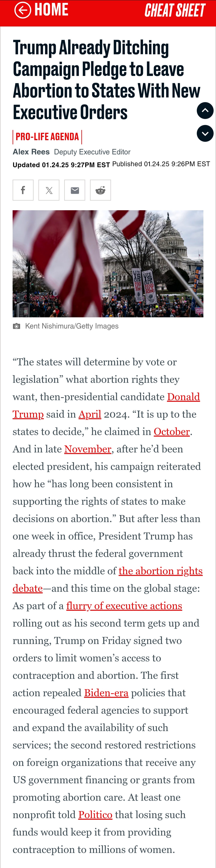Share the article on Facebook
Image resolution: width=216 pixels, height=868 pixels.
click(x=23, y=190)
